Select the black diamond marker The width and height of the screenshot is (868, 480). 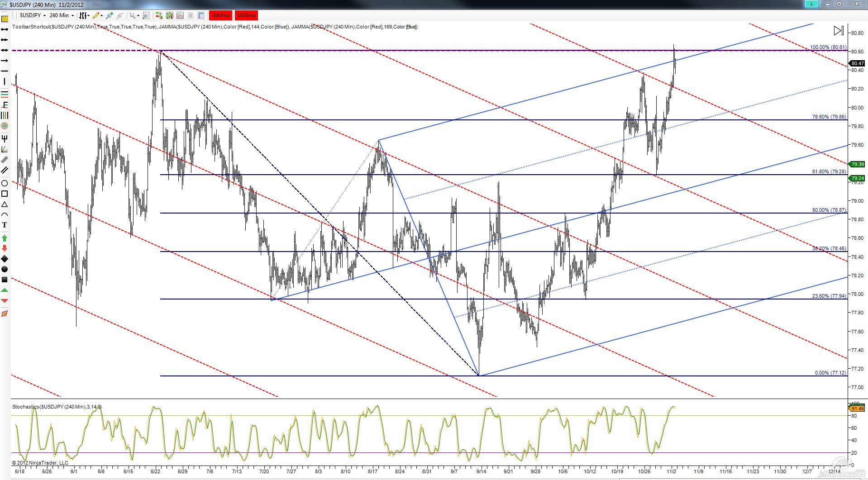point(5,259)
